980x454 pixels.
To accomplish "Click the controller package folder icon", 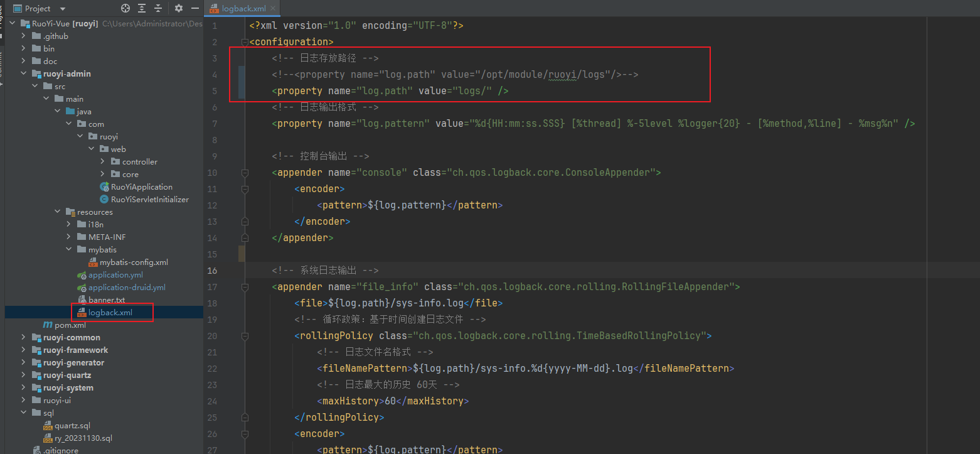I will point(115,161).
